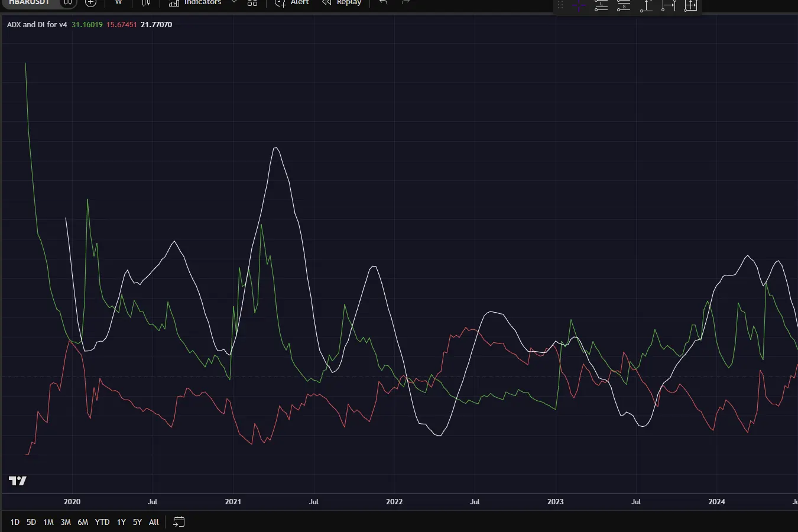Viewport: 798px width, 532px height.
Task: Set chart range to YTD
Action: click(102, 522)
